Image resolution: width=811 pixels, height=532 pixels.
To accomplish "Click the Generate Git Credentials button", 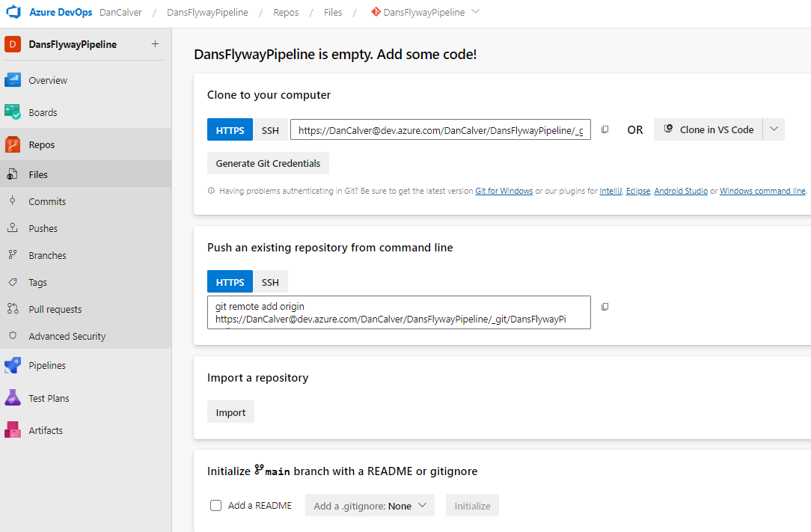I will (268, 163).
